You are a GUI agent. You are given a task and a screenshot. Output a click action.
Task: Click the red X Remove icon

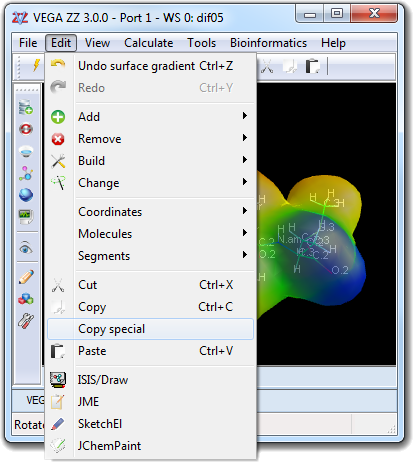tap(58, 139)
